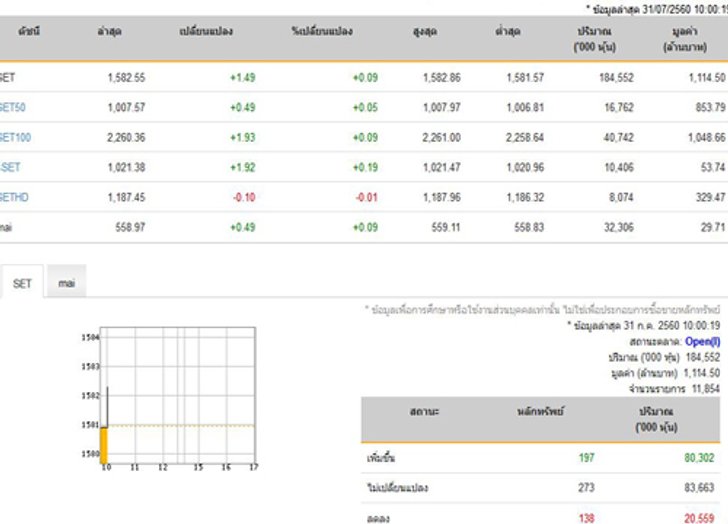Click mai last value 558.97

[130, 227]
